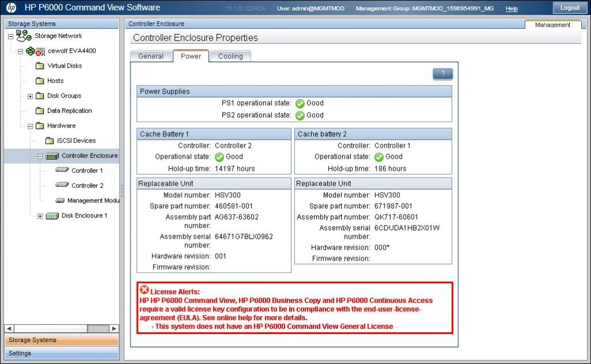Click the Data Replication folder icon
Image resolution: width=591 pixels, height=364 pixels.
pos(40,111)
